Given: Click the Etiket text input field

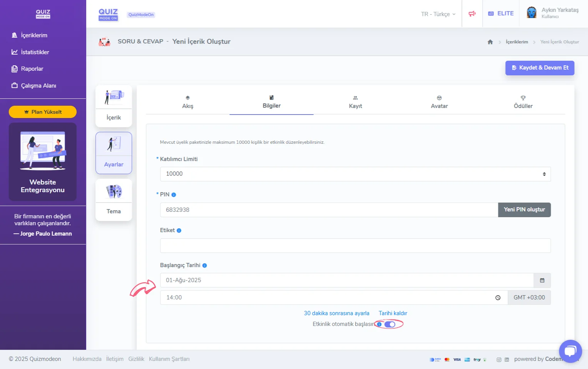Looking at the screenshot, I should 355,246.
